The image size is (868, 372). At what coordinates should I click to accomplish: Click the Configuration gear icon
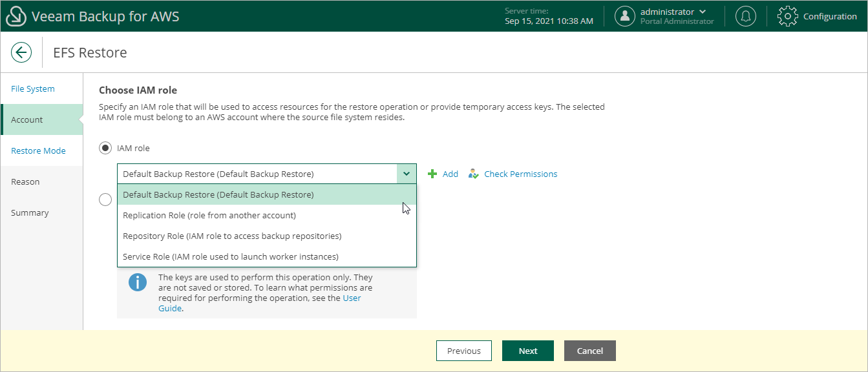point(787,17)
